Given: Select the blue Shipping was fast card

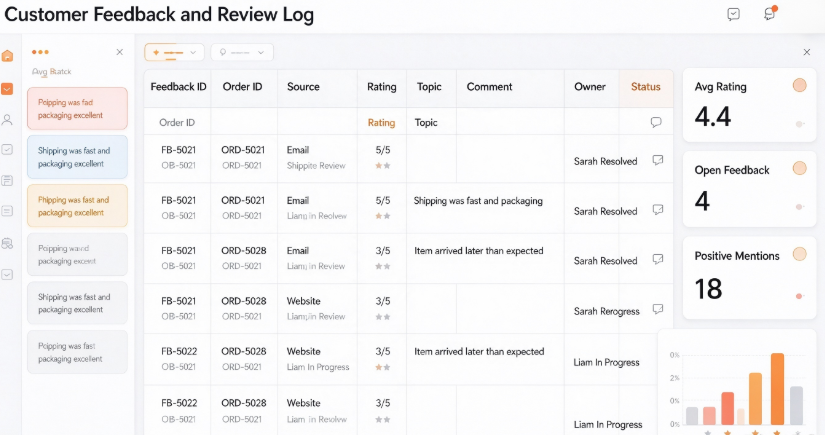Looking at the screenshot, I should (x=77, y=157).
